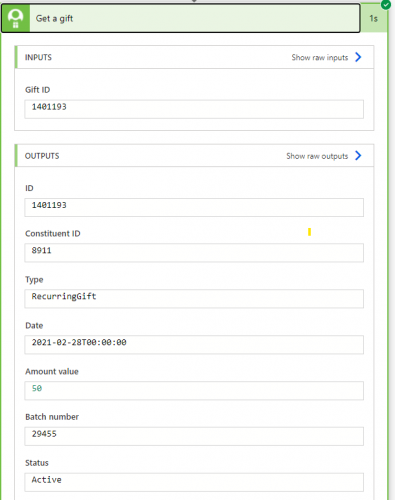This screenshot has height=500, width=395.
Task: Select the Amount value field showing 50
Action: pyautogui.click(x=194, y=391)
